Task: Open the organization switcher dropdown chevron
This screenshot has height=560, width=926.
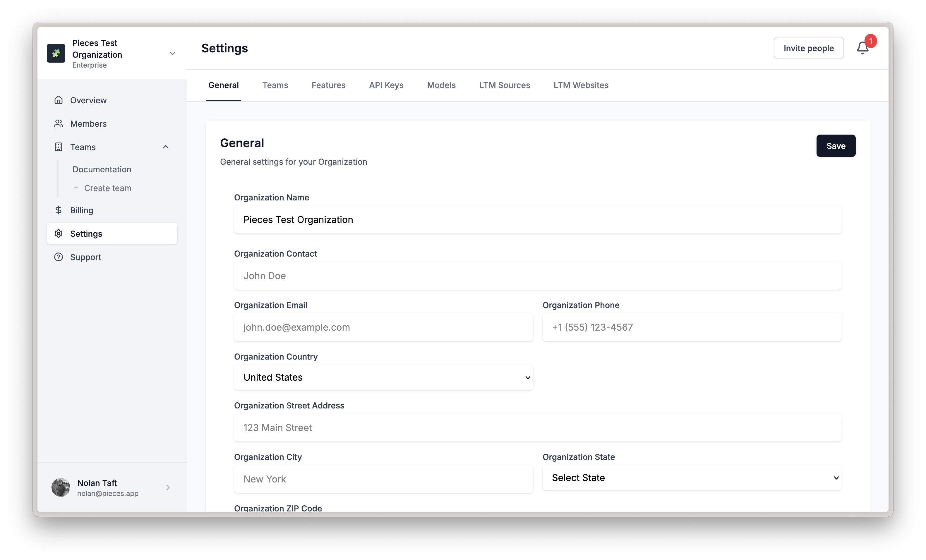Action: pyautogui.click(x=172, y=53)
